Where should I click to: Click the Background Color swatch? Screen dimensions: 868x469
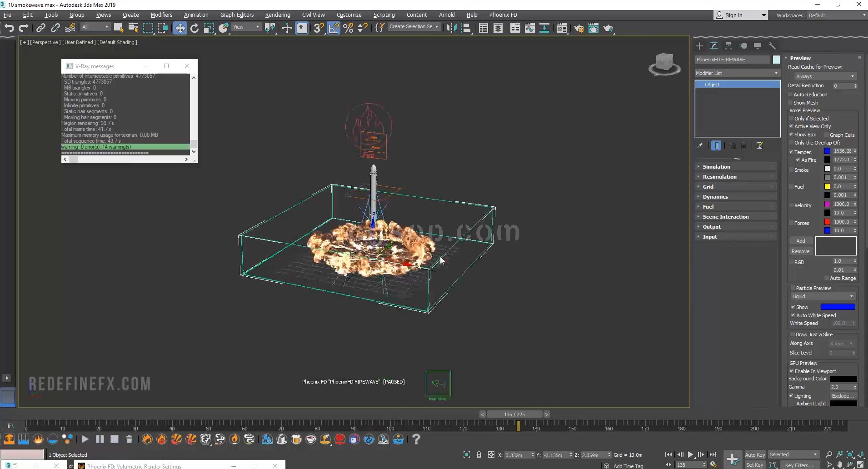(x=843, y=379)
